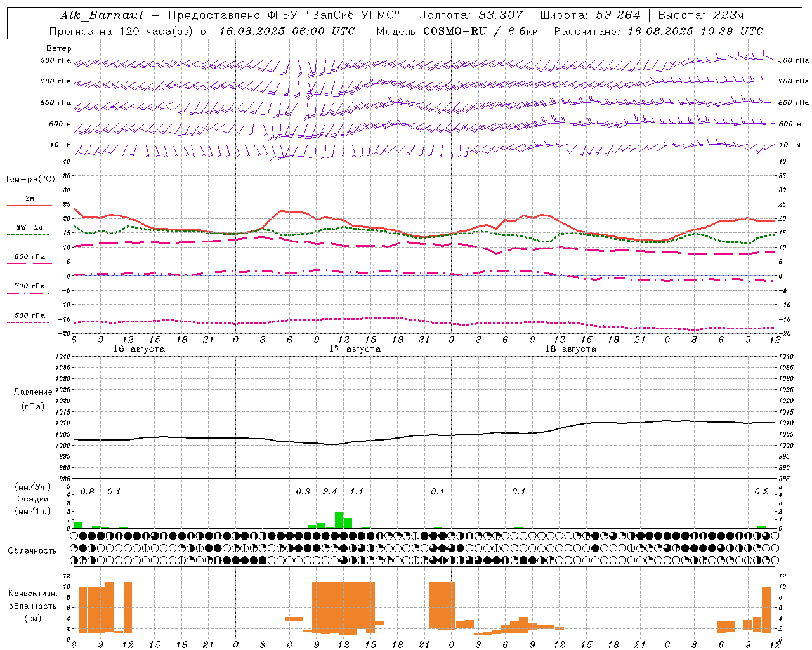Click the precipitation value '0.8'

click(x=87, y=492)
